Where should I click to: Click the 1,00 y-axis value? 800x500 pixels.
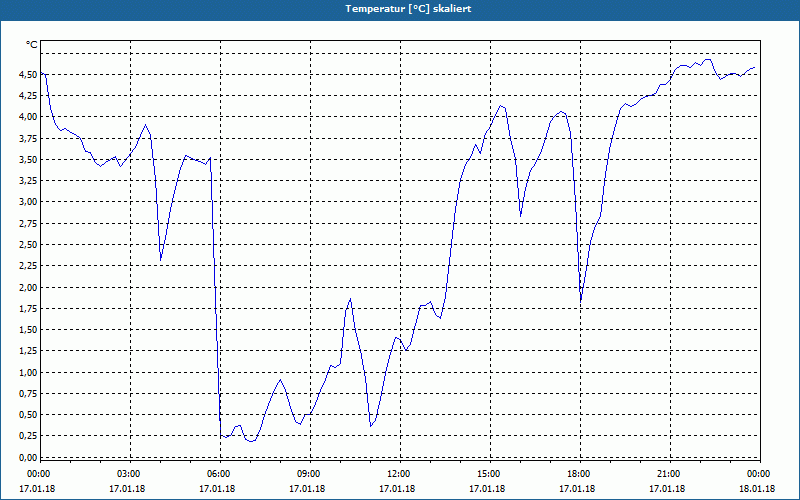pos(29,372)
